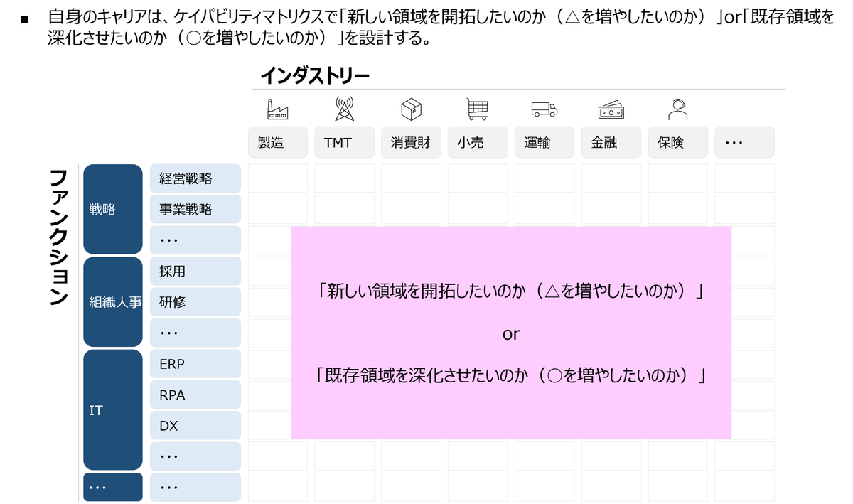Click the vertical ファンクション heading
This screenshot has height=504, width=853.
pos(59,237)
